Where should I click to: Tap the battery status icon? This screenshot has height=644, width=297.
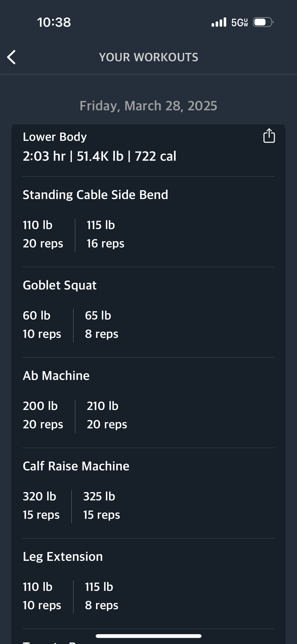[x=263, y=22]
